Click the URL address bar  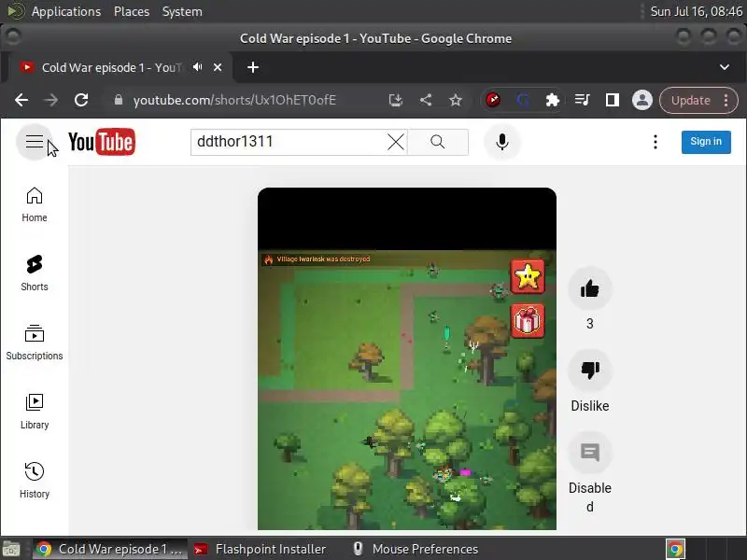click(234, 100)
